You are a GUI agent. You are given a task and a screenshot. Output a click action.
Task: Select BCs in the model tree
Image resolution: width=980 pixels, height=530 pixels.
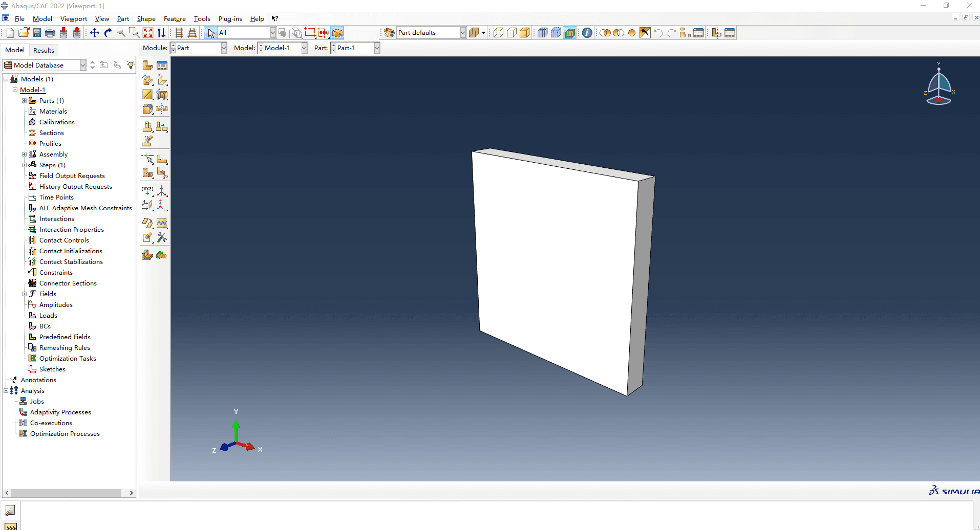pyautogui.click(x=45, y=326)
